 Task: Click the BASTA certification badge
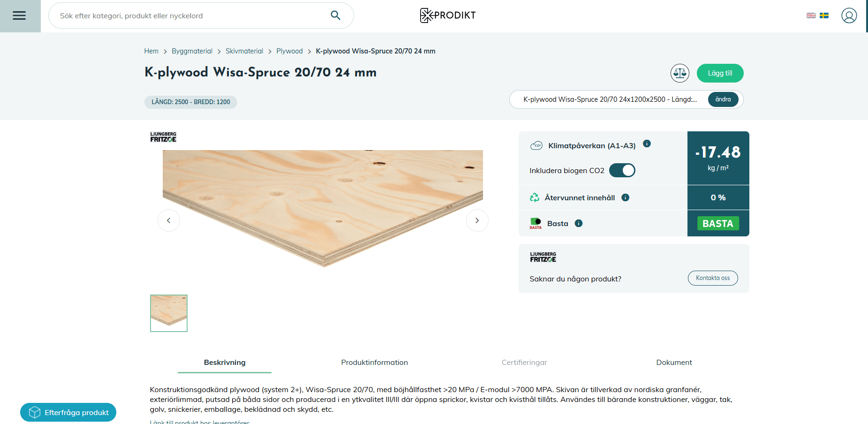coord(717,223)
